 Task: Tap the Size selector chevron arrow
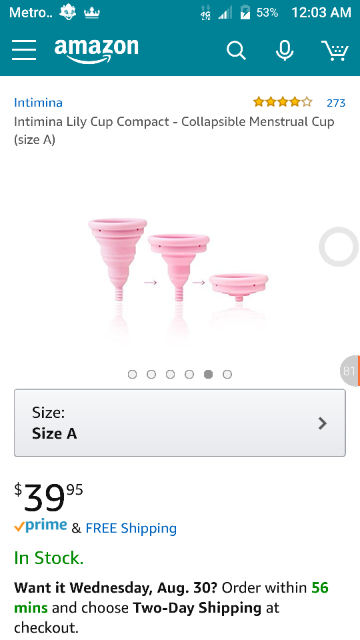tap(322, 423)
